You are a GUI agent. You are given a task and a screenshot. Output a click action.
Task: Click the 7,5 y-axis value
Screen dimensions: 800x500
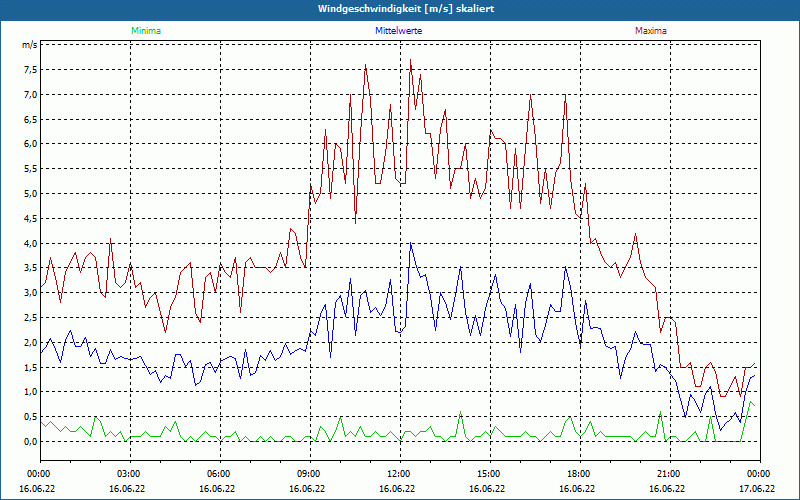click(31, 70)
